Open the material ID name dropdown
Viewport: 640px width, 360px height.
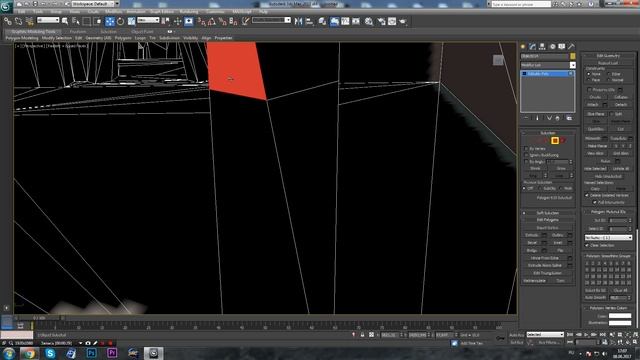(x=608, y=238)
